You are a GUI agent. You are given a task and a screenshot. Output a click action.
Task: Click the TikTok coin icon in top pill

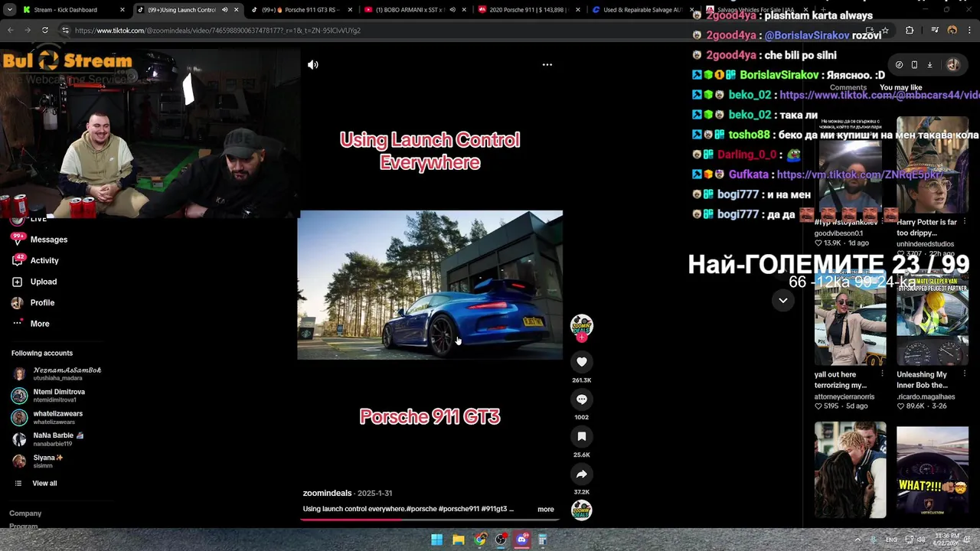click(899, 65)
